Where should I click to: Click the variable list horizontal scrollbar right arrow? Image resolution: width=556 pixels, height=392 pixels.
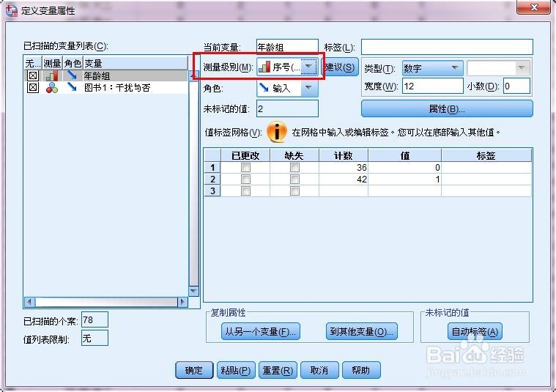pyautogui.click(x=182, y=302)
